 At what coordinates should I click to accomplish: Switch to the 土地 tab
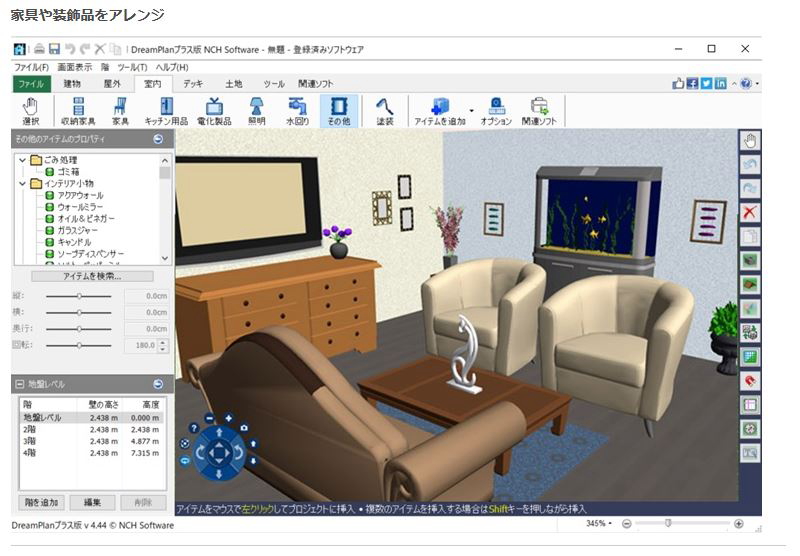tap(234, 84)
